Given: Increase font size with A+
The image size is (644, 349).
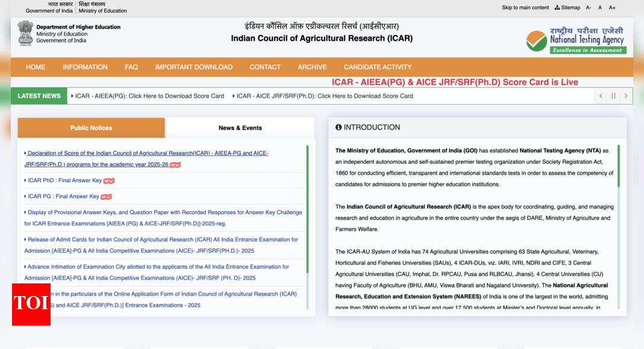Looking at the screenshot, I should click(612, 7).
